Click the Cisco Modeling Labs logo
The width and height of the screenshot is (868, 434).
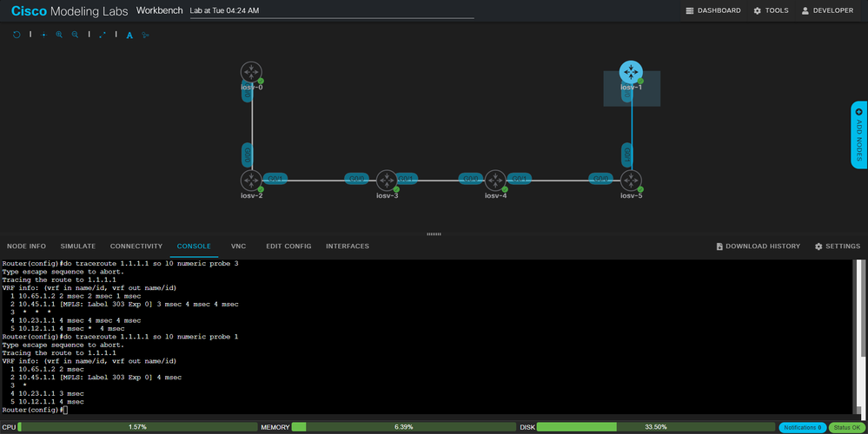coord(70,11)
